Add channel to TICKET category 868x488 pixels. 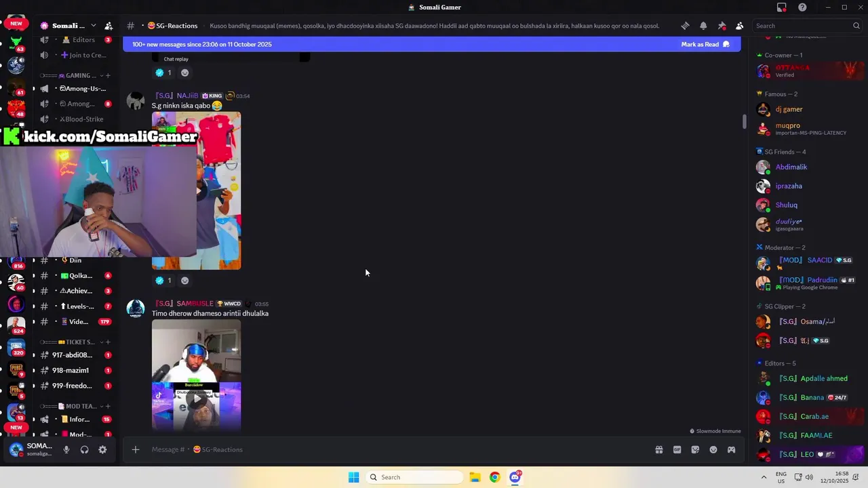(x=108, y=342)
